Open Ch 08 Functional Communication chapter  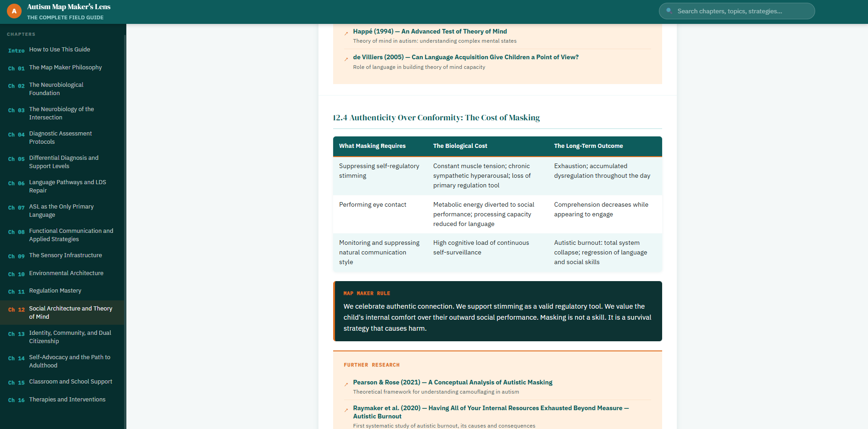pyautogui.click(x=62, y=235)
